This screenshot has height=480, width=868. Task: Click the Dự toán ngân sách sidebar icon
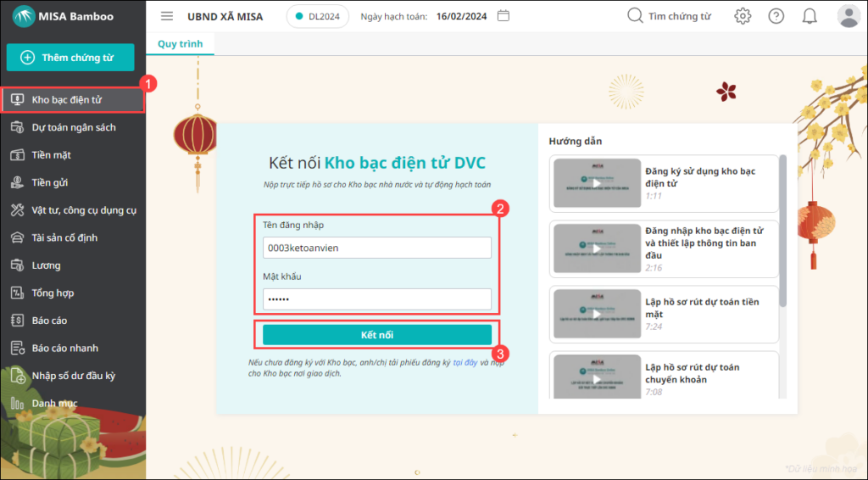17,127
